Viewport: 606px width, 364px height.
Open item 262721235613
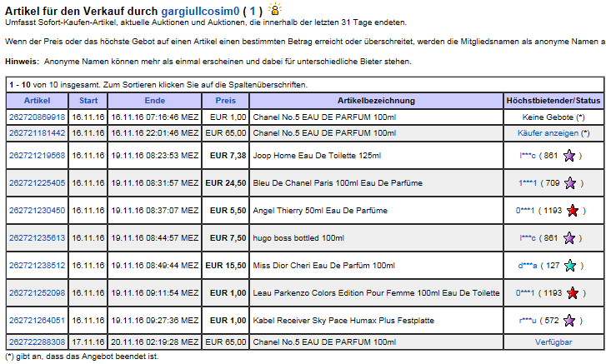[38, 238]
